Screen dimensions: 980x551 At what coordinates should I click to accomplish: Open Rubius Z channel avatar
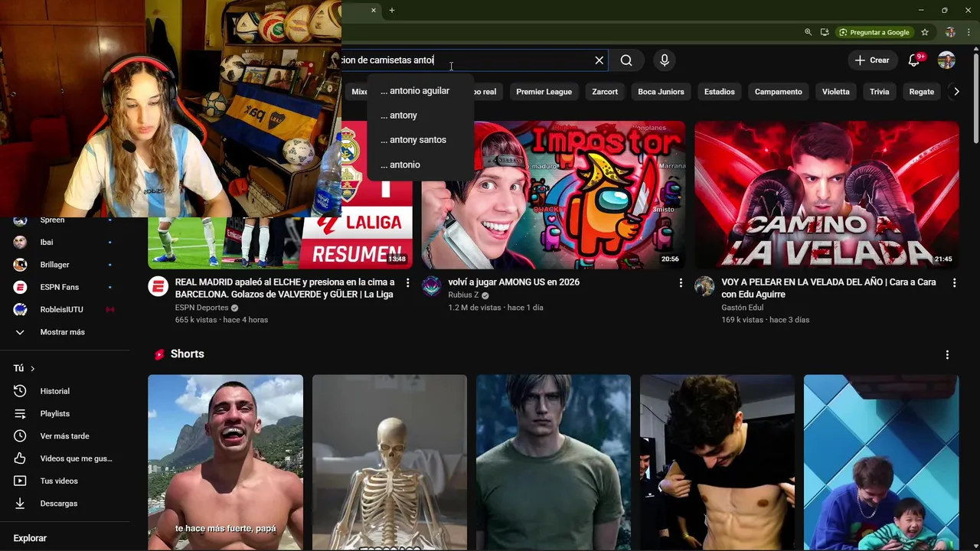point(431,286)
